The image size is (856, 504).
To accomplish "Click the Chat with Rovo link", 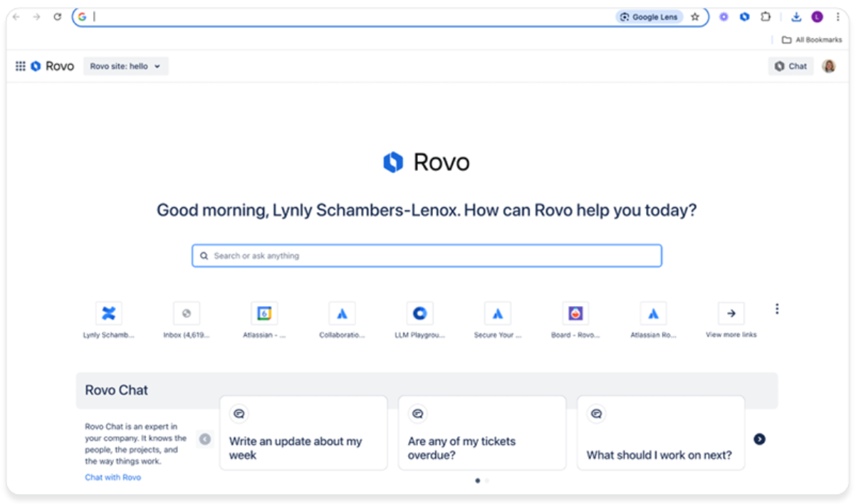I will 113,477.
